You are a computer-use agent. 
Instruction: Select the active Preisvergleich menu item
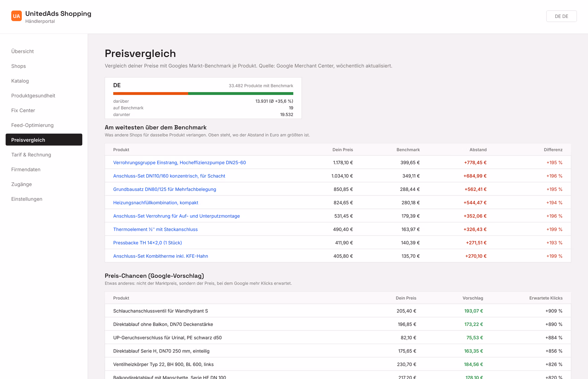[44, 140]
